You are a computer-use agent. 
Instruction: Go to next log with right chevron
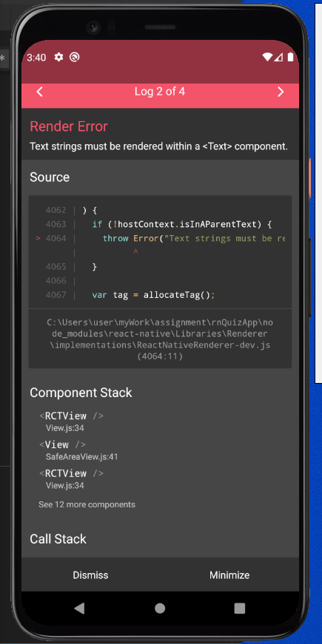coord(281,92)
